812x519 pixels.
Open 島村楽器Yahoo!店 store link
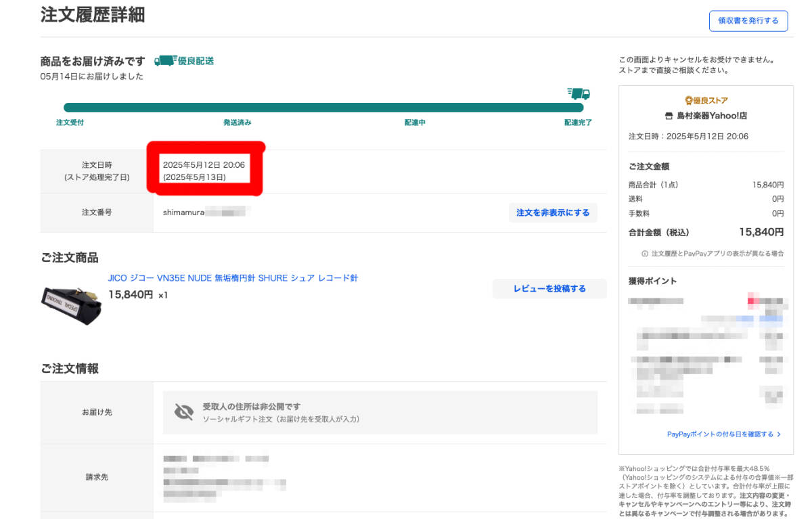(712, 116)
